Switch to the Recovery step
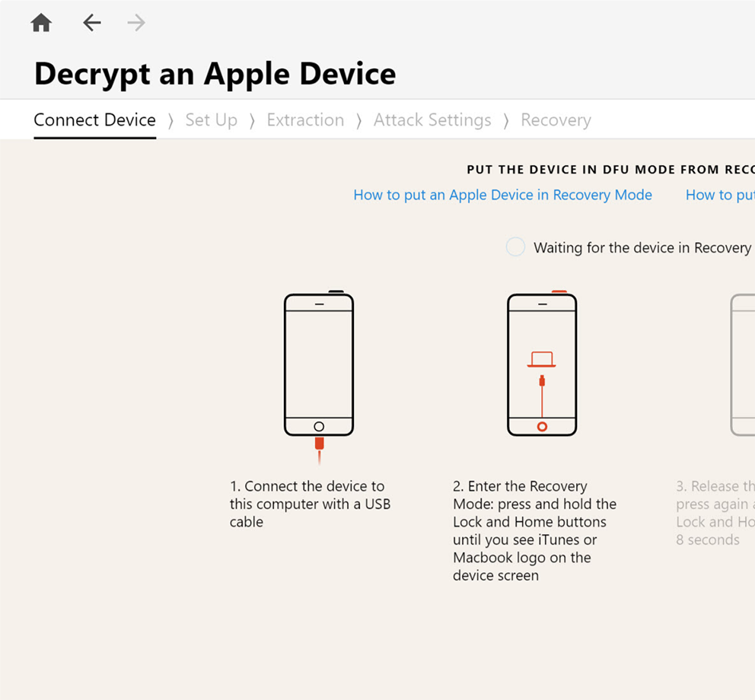 556,120
